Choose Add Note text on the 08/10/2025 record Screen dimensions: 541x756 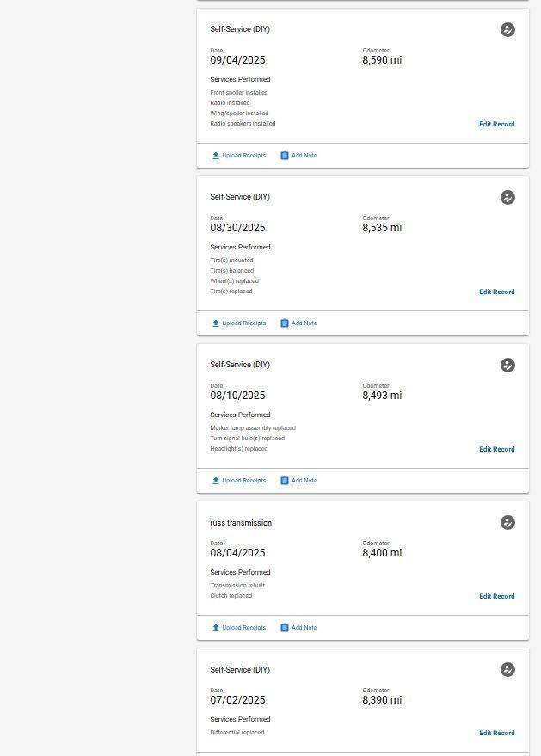click(x=304, y=481)
